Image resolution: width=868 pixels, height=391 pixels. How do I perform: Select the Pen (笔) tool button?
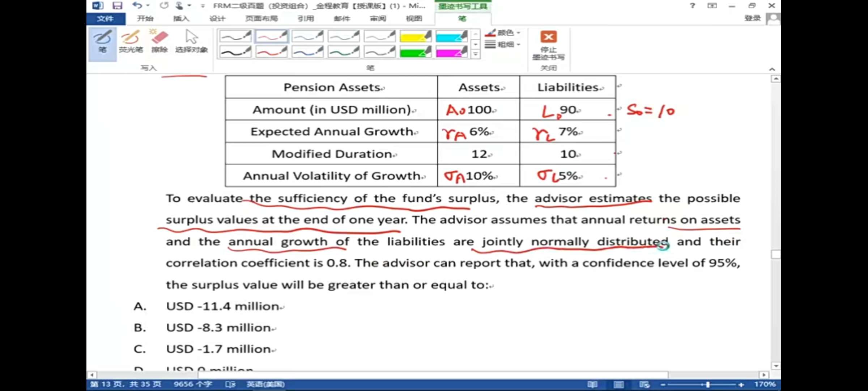pyautogui.click(x=102, y=43)
